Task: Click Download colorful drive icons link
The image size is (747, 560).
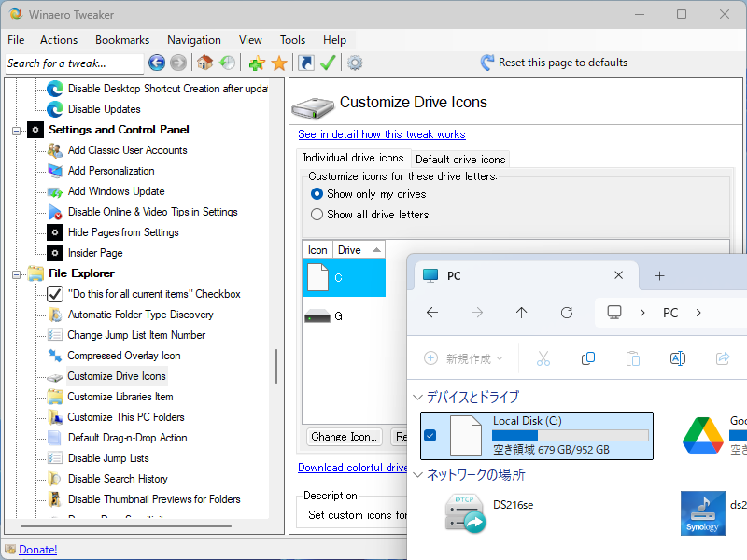Action: point(353,468)
